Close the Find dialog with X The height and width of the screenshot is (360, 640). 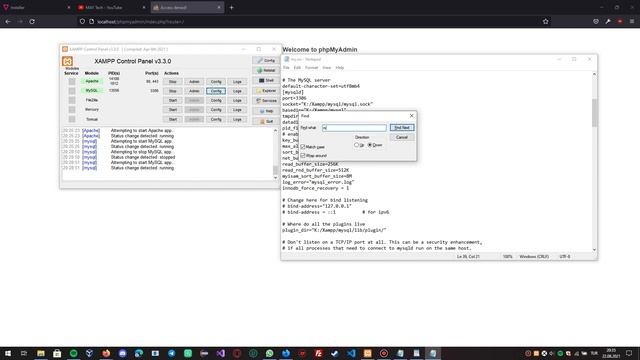coord(411,116)
